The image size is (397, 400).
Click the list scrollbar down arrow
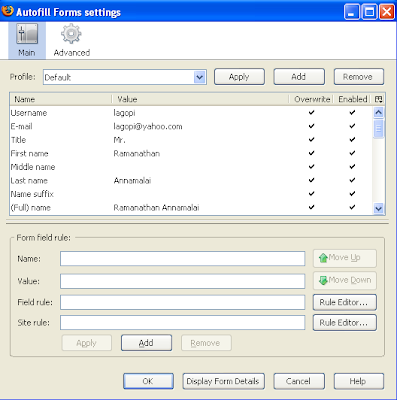378,209
